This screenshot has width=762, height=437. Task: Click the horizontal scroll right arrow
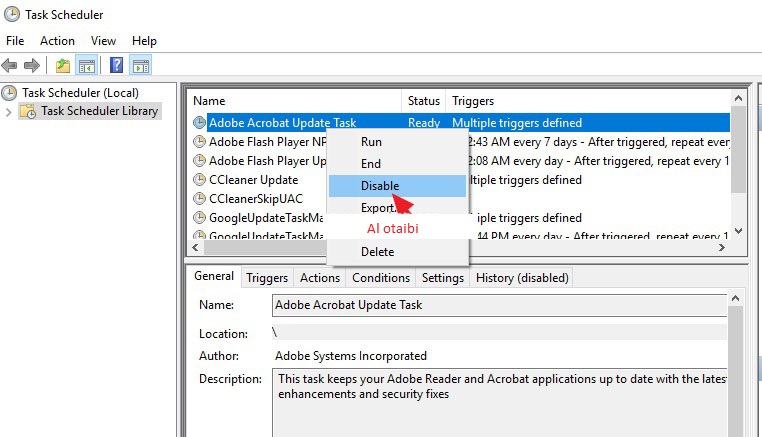click(722, 247)
